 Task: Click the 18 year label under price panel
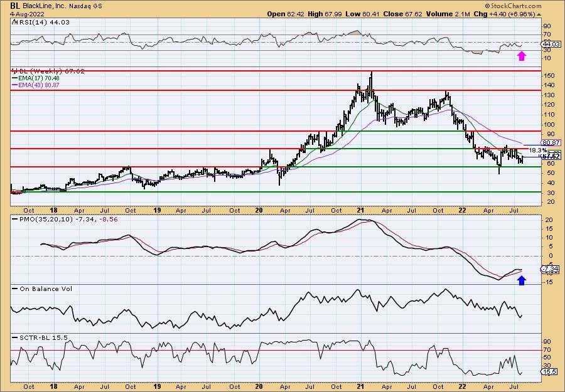54,210
